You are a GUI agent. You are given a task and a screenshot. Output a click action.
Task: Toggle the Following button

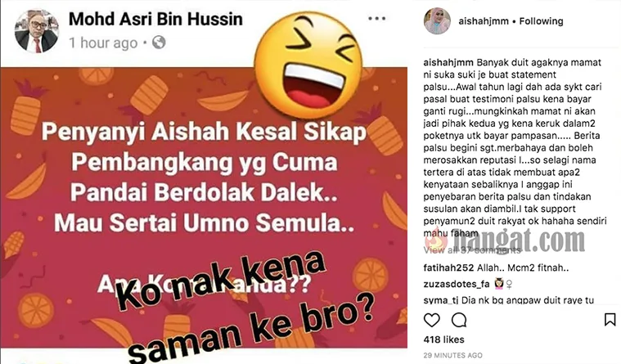pyautogui.click(x=541, y=21)
